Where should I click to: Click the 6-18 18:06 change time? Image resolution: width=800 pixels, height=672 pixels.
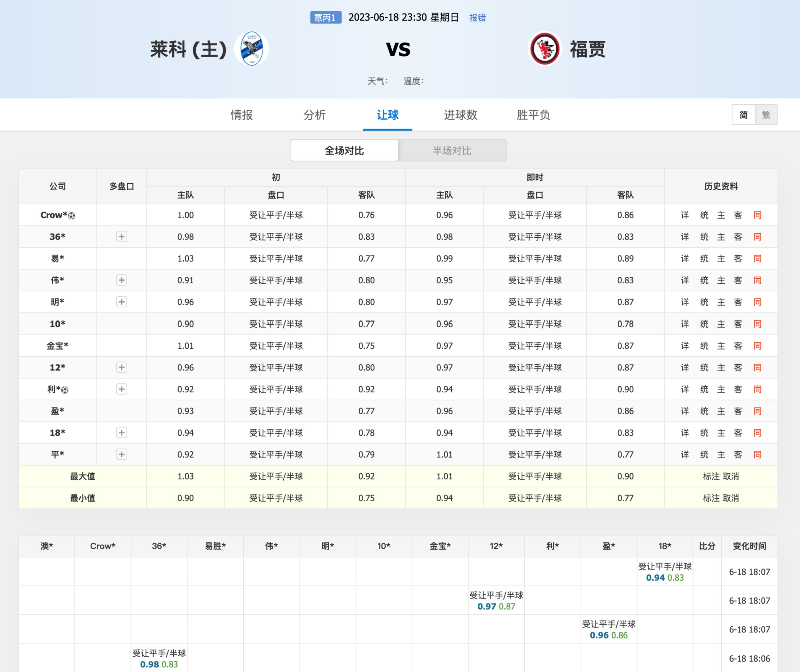point(749,658)
